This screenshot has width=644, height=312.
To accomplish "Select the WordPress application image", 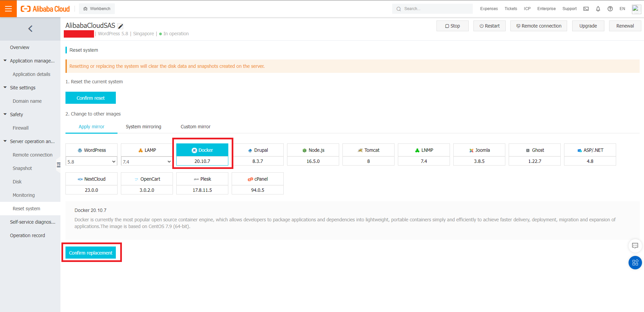I will tap(91, 150).
